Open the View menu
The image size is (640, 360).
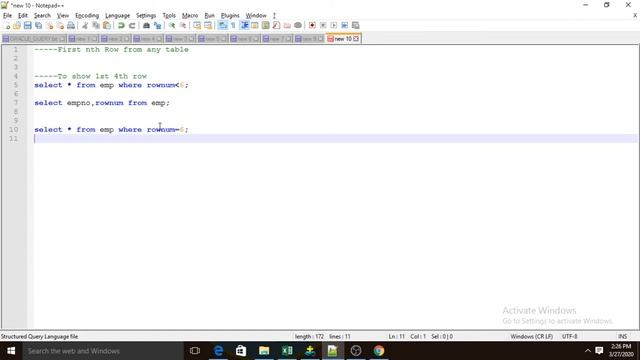click(x=63, y=16)
